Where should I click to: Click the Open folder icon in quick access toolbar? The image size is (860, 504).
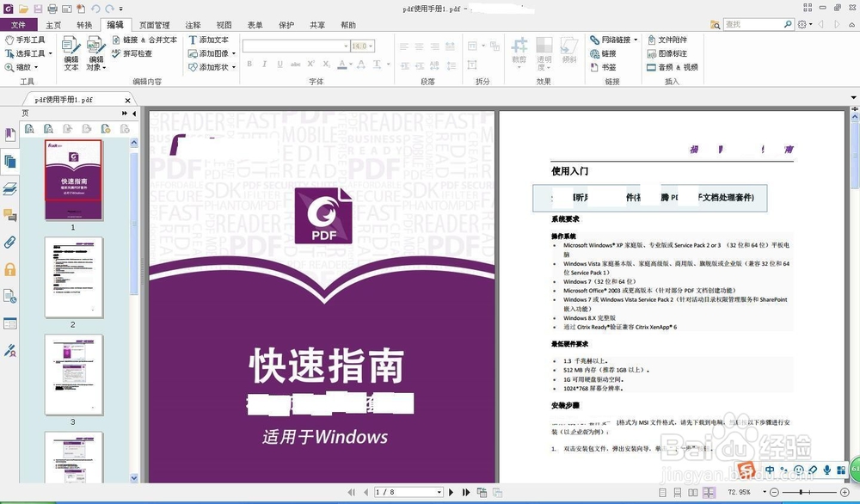pyautogui.click(x=23, y=9)
